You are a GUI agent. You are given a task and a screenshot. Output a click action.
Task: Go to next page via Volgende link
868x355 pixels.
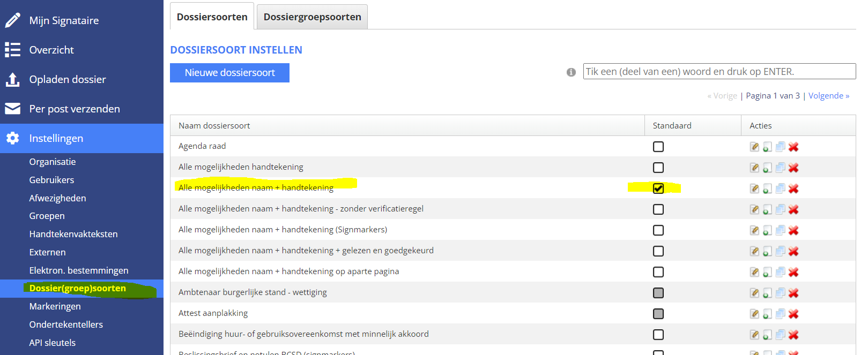pyautogui.click(x=828, y=96)
